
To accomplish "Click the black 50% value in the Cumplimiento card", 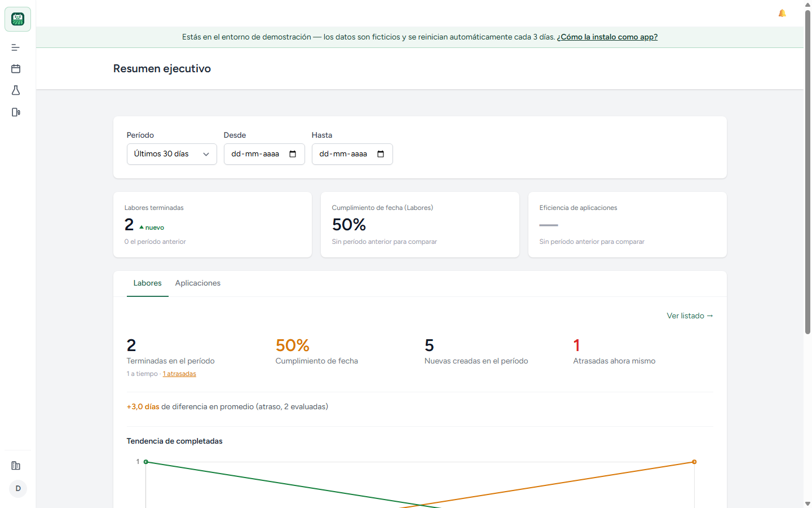I will pos(349,225).
